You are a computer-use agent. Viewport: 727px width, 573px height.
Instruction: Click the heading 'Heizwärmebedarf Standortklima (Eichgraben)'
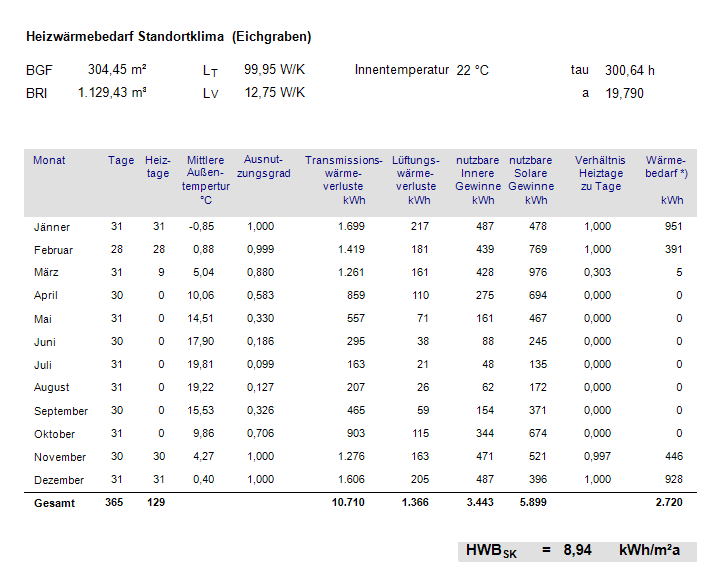[x=168, y=37]
